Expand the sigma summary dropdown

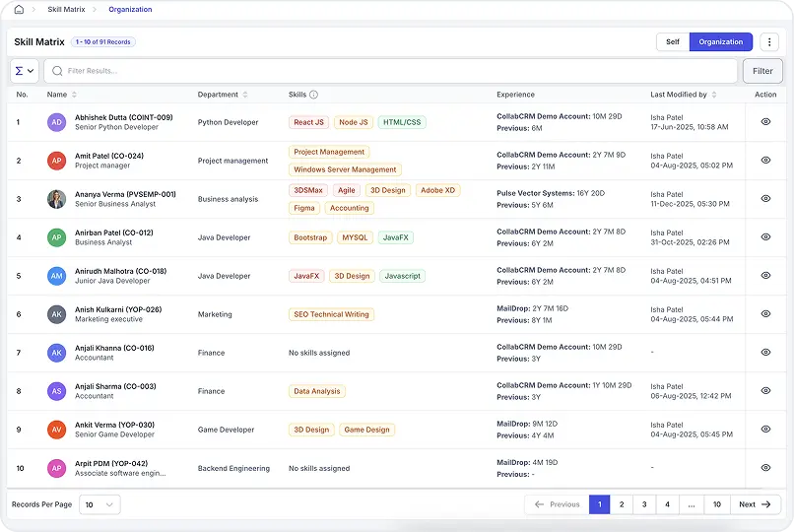[25, 71]
